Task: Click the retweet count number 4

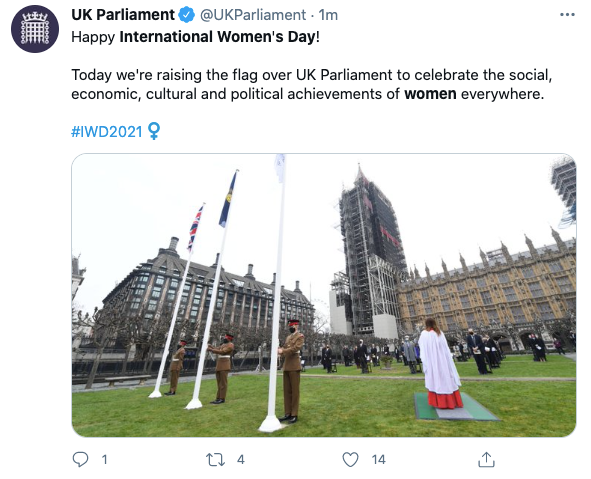Action: coord(241,460)
